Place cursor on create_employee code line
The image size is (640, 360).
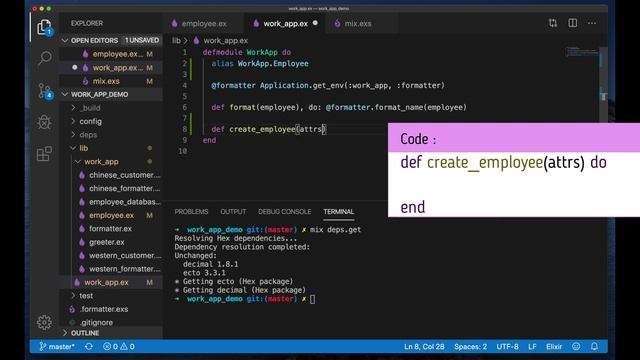click(268, 129)
